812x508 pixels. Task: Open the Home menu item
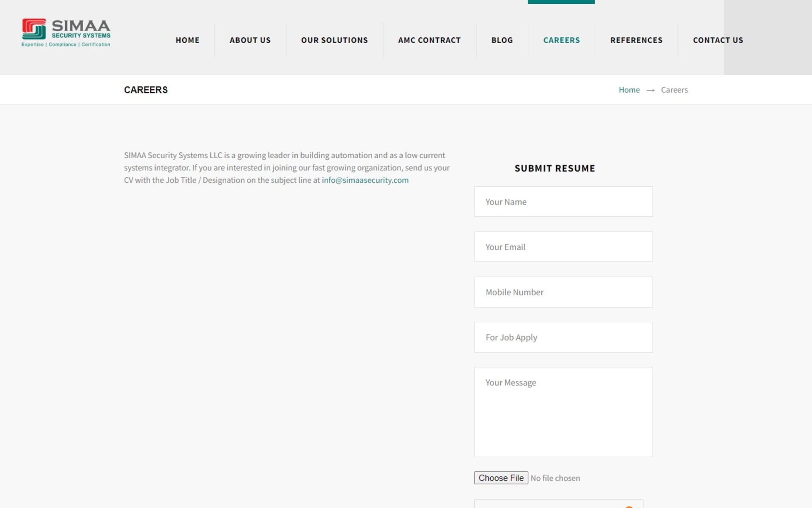187,40
